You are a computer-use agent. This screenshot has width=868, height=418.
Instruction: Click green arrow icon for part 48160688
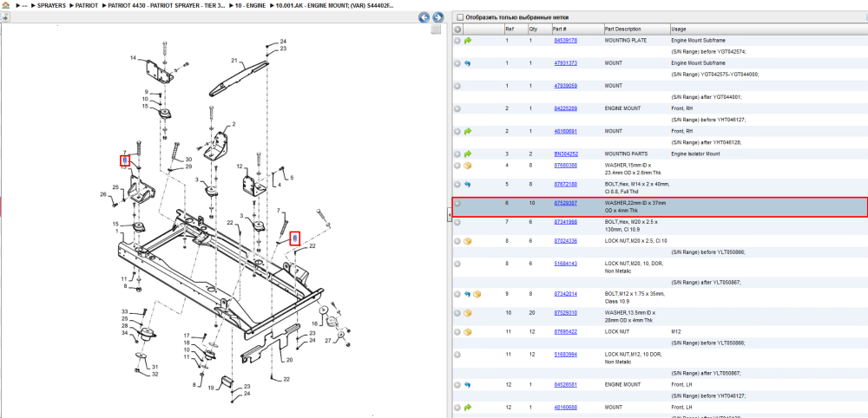(x=468, y=408)
